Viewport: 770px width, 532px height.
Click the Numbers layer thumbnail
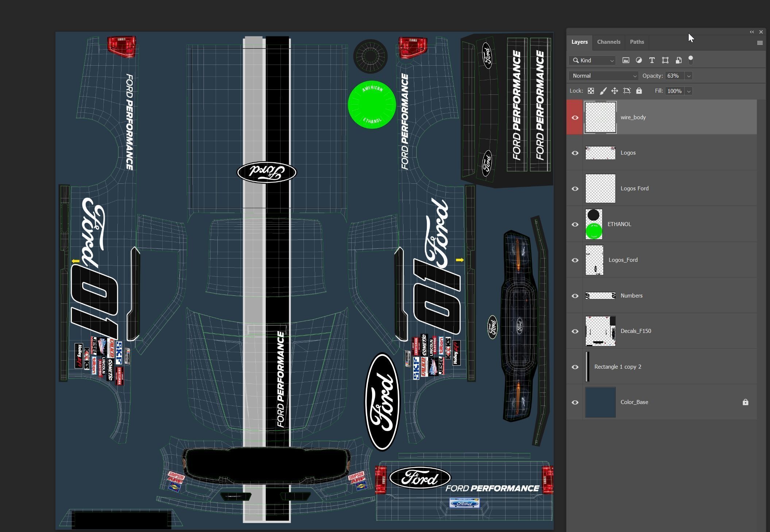click(x=600, y=296)
